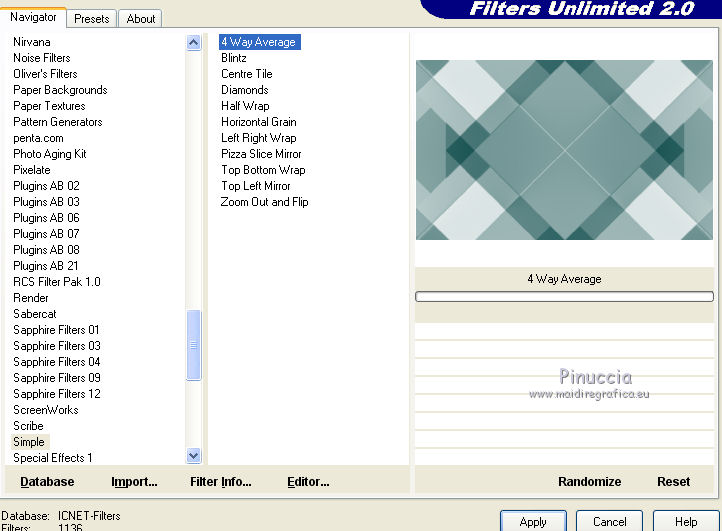Select Sapphire Filters 04 category
This screenshot has width=722, height=531.
tap(57, 362)
